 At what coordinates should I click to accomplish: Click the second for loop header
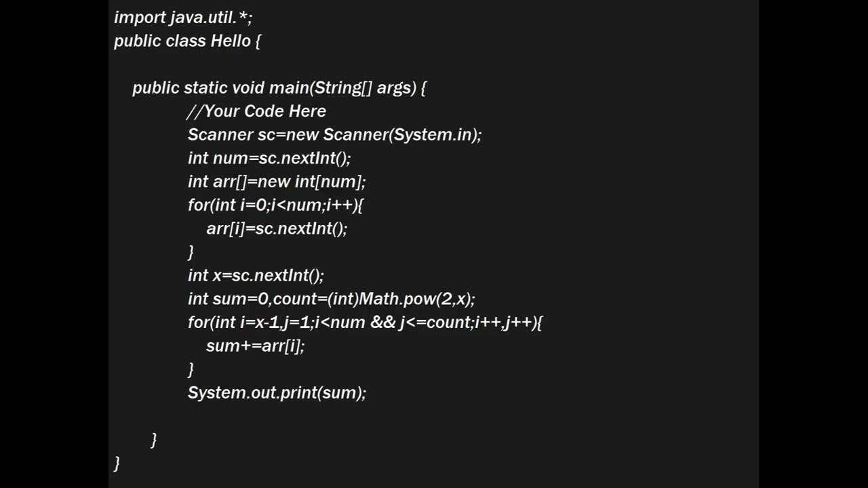coord(365,323)
